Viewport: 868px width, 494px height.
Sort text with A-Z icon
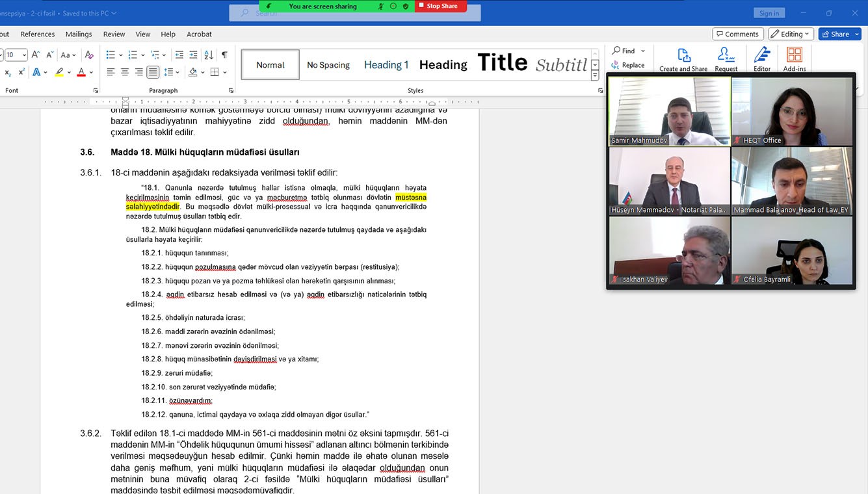[x=209, y=55]
